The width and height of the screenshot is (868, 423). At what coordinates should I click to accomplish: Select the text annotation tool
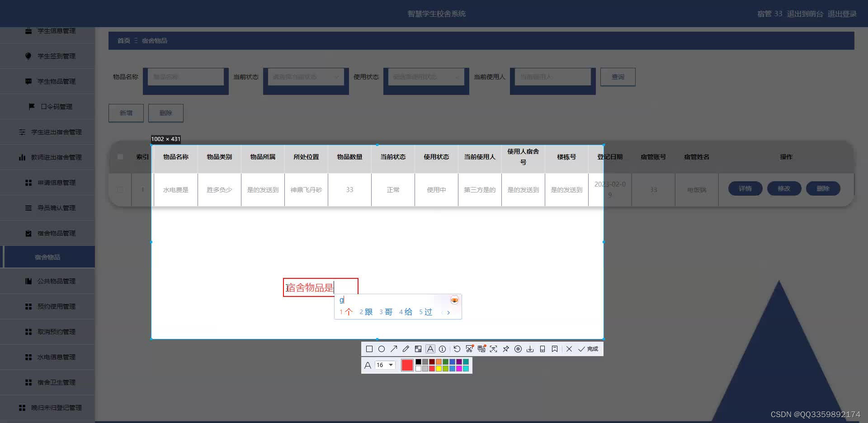[430, 349]
